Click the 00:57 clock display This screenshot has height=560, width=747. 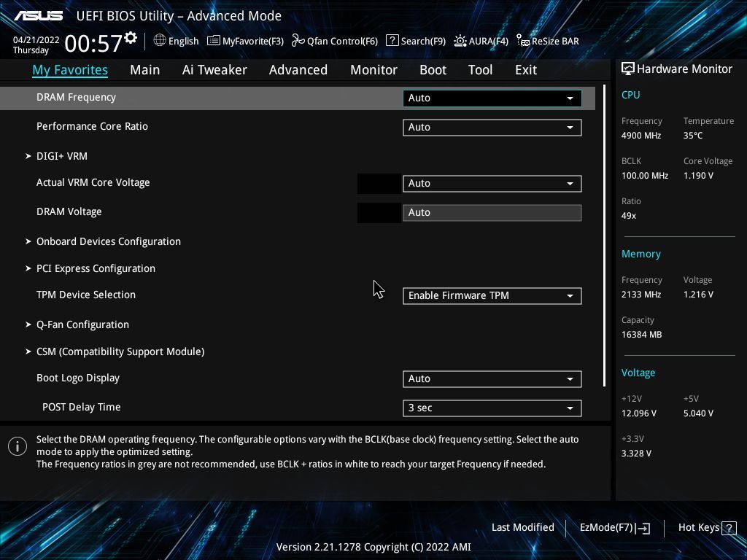point(93,43)
